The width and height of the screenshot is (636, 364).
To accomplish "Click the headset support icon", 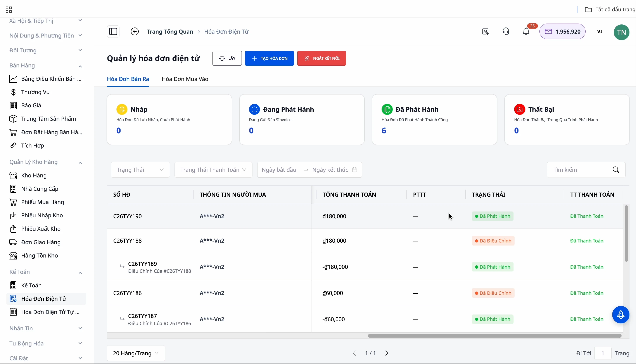I will [x=506, y=31].
